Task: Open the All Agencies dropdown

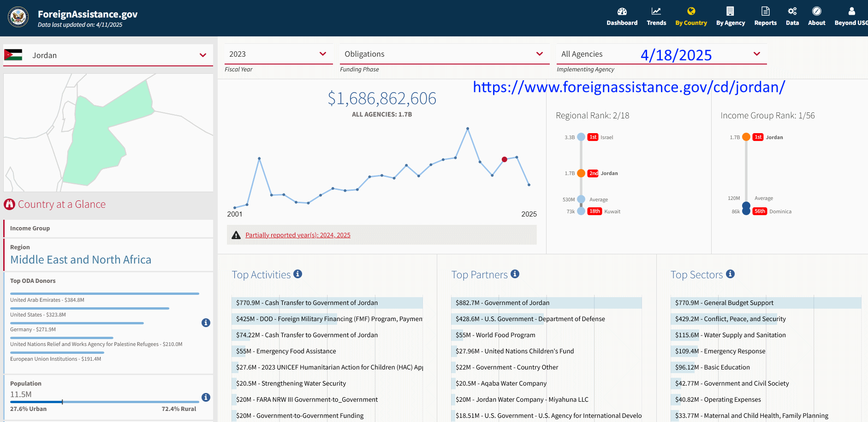Action: (x=661, y=54)
